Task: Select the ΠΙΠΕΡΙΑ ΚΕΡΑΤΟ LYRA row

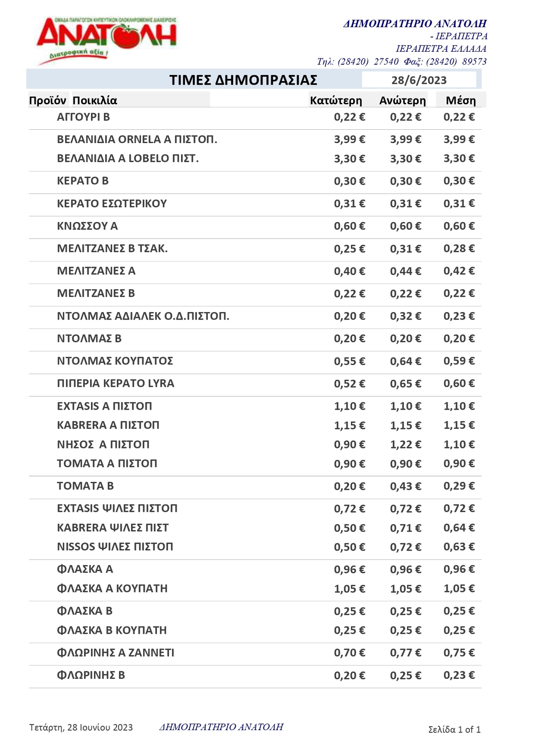Action: point(115,383)
